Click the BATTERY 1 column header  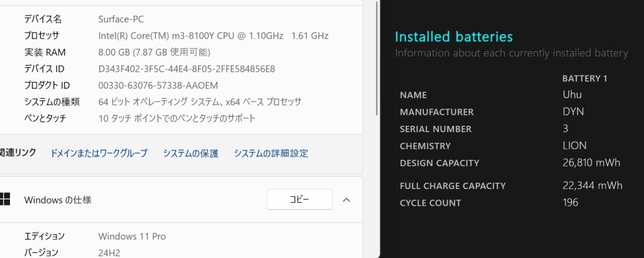point(585,78)
